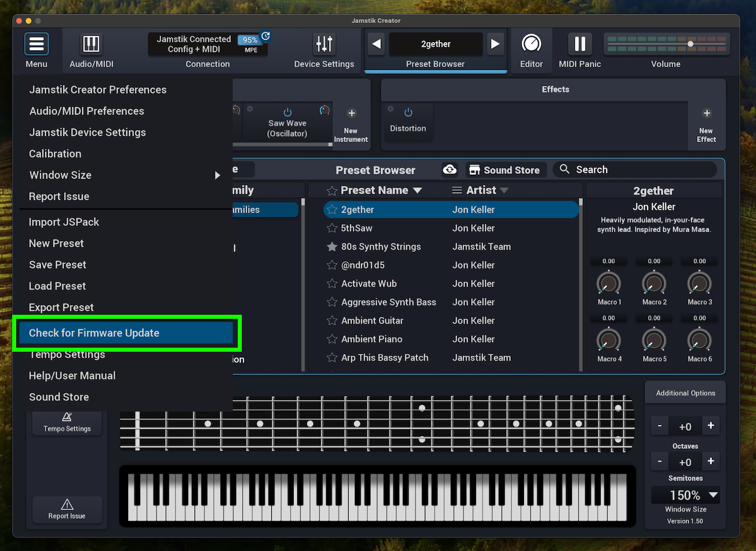This screenshot has width=756, height=551.
Task: Sort by Artist dropdown arrow
Action: 504,191
